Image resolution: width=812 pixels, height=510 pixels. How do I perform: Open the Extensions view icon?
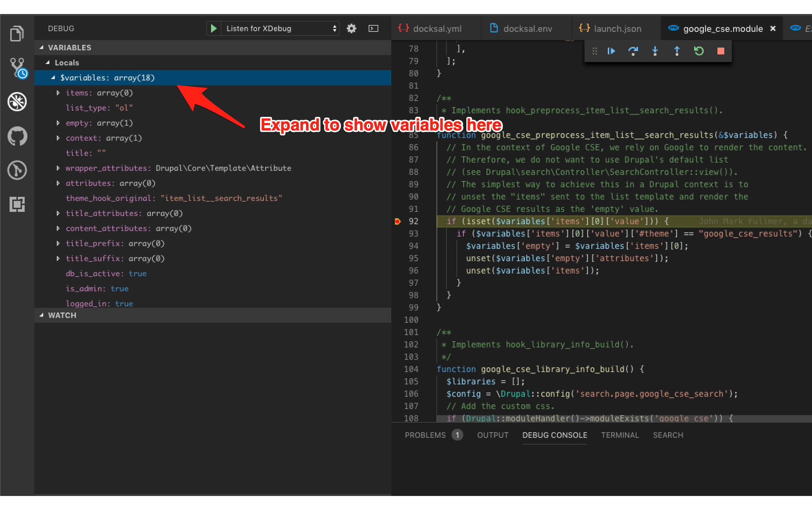click(x=17, y=204)
